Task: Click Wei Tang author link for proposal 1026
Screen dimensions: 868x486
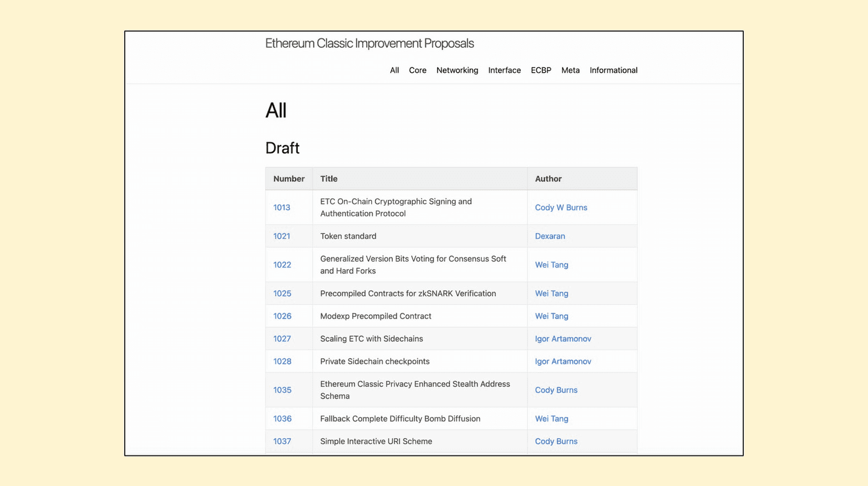Action: 551,316
